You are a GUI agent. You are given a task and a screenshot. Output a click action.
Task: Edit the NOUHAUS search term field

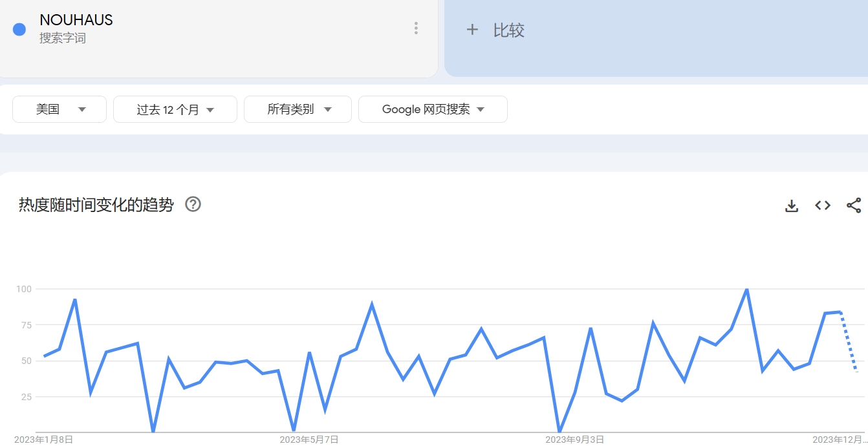pos(76,20)
